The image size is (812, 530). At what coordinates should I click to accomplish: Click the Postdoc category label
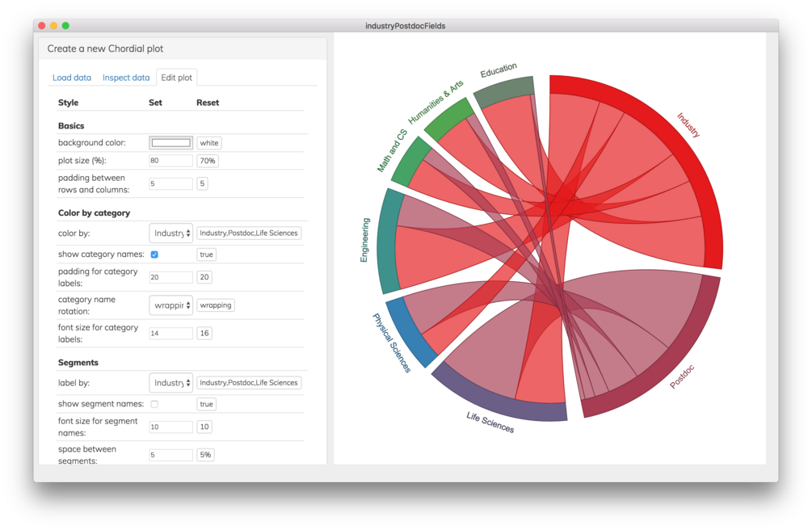[682, 376]
